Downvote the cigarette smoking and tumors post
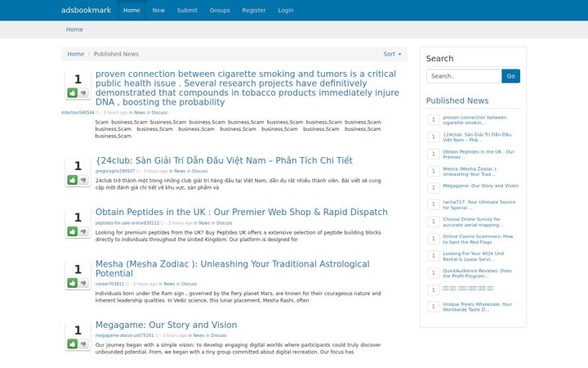 point(83,92)
